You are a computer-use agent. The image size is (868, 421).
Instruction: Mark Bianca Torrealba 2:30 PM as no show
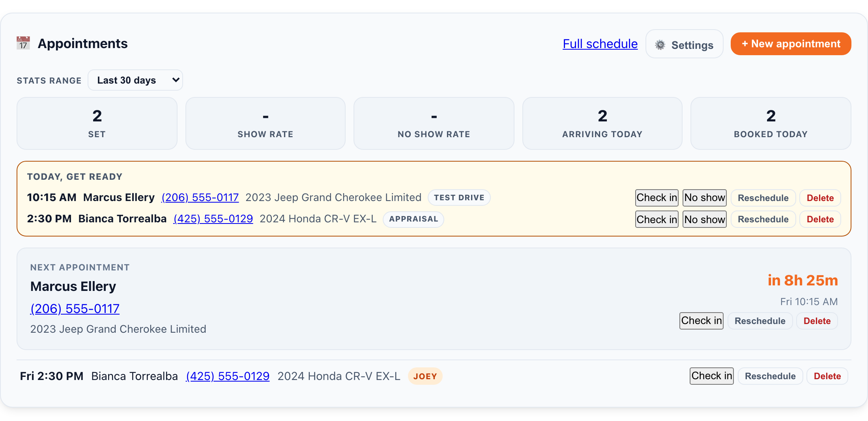pos(705,219)
